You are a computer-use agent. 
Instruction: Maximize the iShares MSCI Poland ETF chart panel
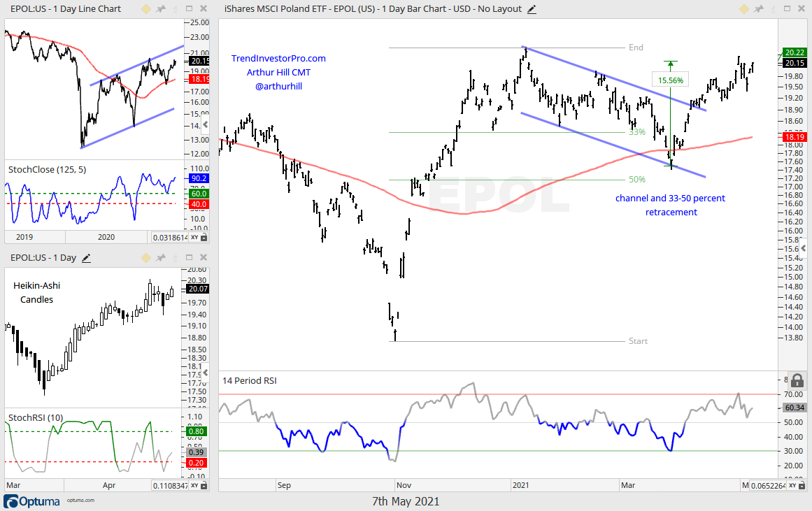(787, 9)
